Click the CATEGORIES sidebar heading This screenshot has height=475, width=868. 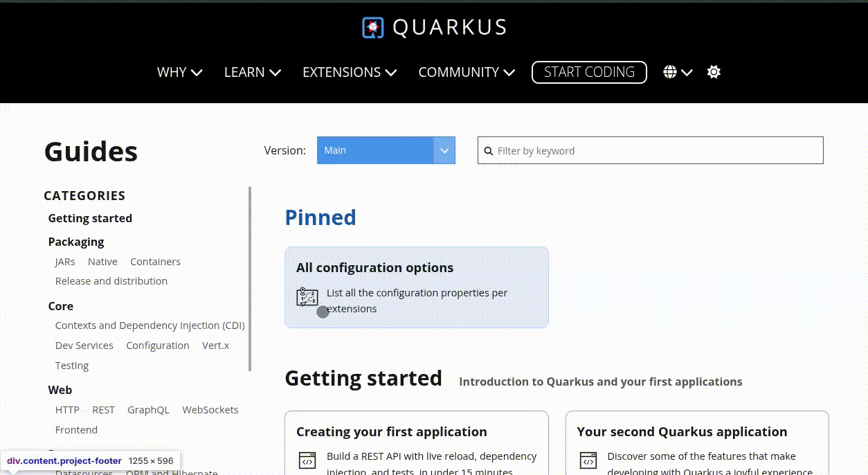coord(84,196)
